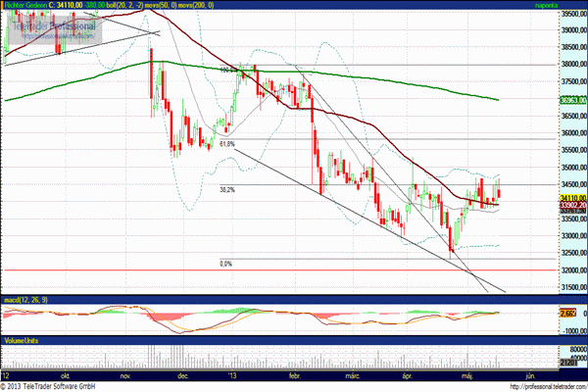Click the 'jún.' month on time axis
Image resolution: width=588 pixels, height=392 pixels.
tap(530, 375)
